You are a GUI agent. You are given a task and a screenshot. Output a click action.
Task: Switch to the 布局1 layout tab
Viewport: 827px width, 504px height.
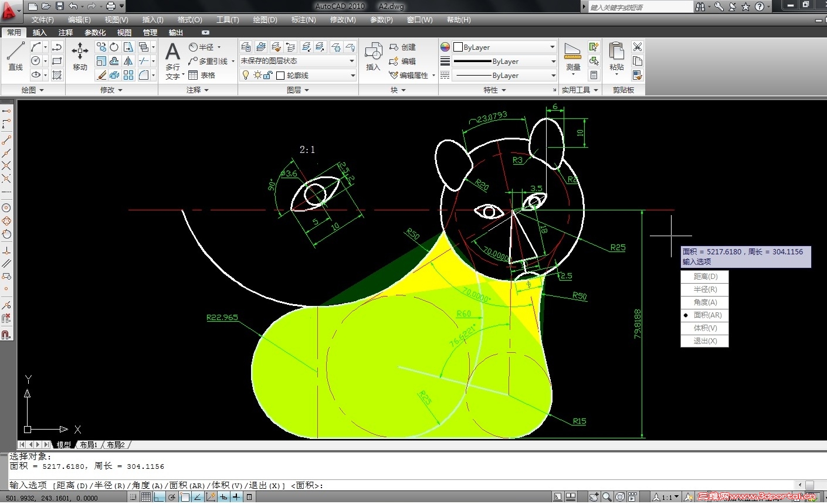click(x=89, y=445)
